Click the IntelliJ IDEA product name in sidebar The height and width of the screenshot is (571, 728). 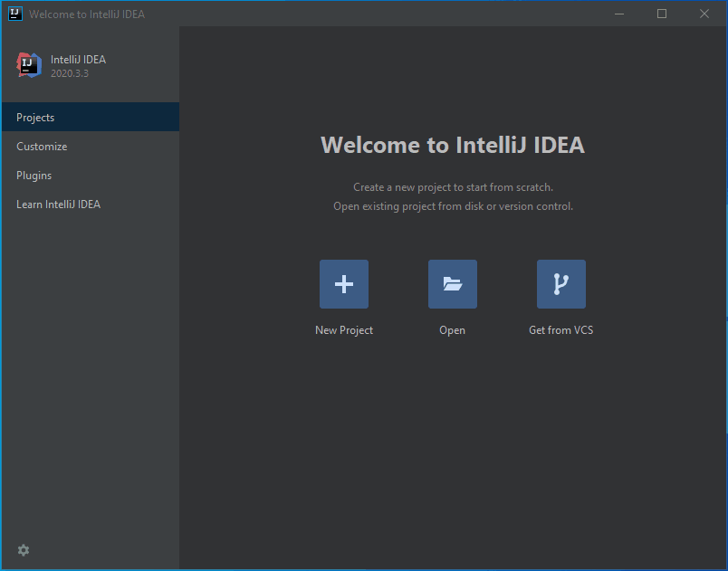click(x=78, y=60)
